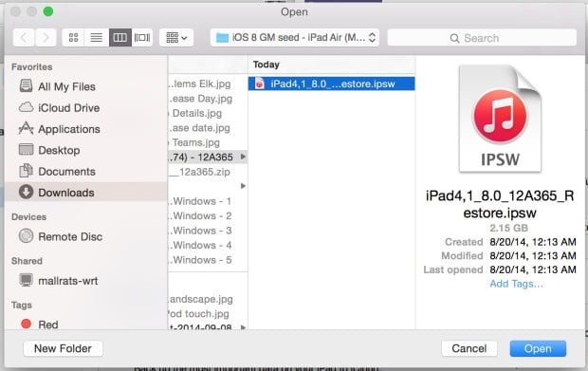The width and height of the screenshot is (588, 371).
Task: Open Downloads in sidebar
Action: (86, 193)
